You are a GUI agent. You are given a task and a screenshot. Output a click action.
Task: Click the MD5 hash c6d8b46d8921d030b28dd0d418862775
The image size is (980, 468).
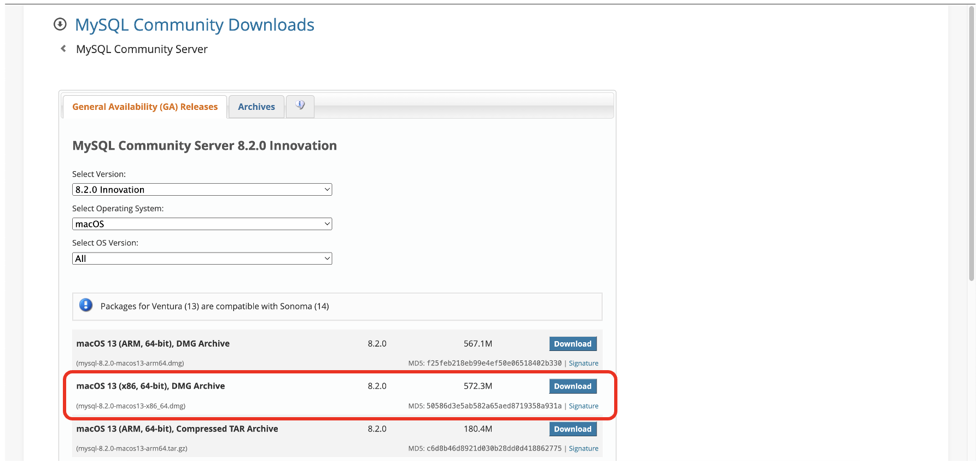coord(494,448)
